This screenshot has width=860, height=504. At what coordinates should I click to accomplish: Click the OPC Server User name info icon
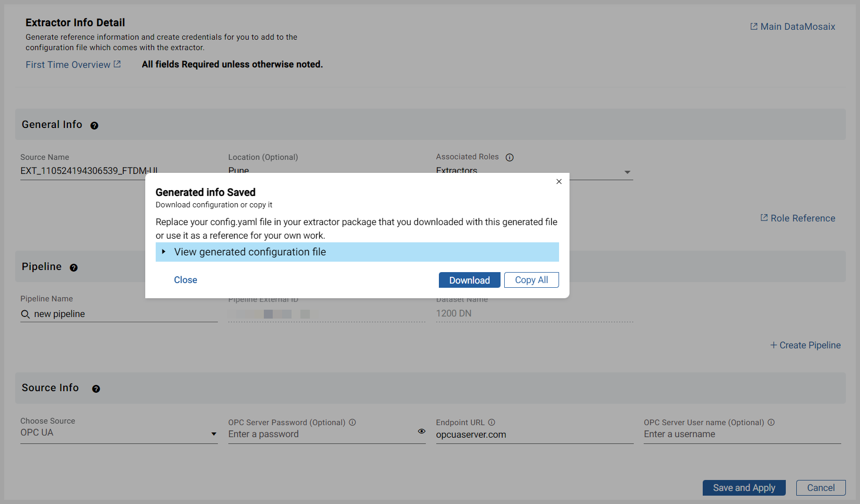tap(772, 422)
